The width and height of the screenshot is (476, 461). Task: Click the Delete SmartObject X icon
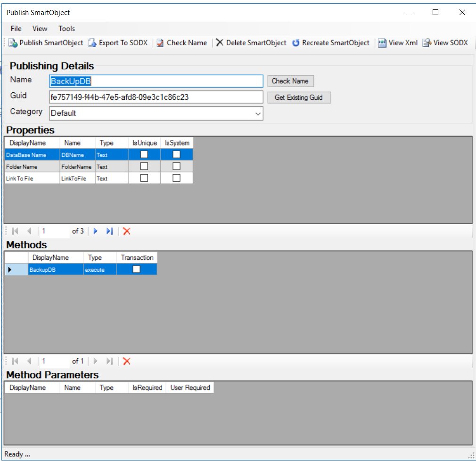tap(220, 43)
